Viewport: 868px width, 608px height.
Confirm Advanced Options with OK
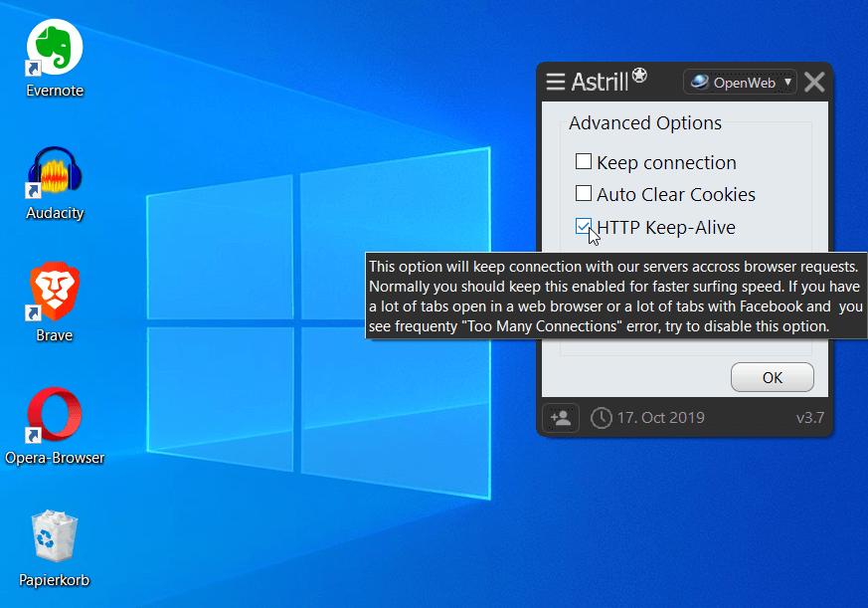click(773, 377)
